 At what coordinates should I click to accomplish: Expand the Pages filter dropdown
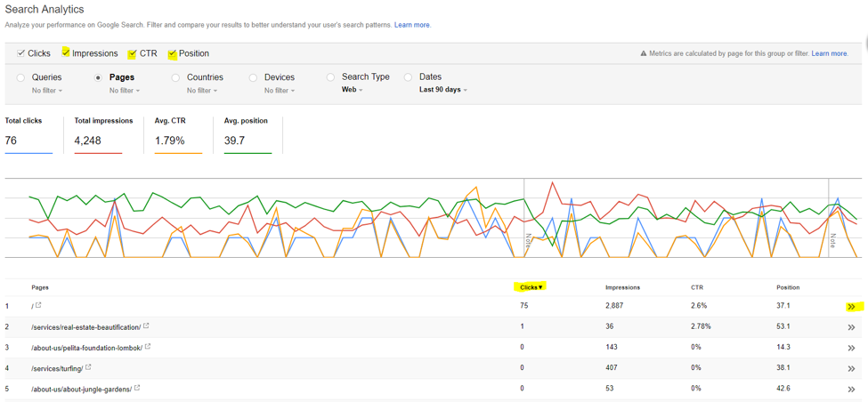pos(125,91)
